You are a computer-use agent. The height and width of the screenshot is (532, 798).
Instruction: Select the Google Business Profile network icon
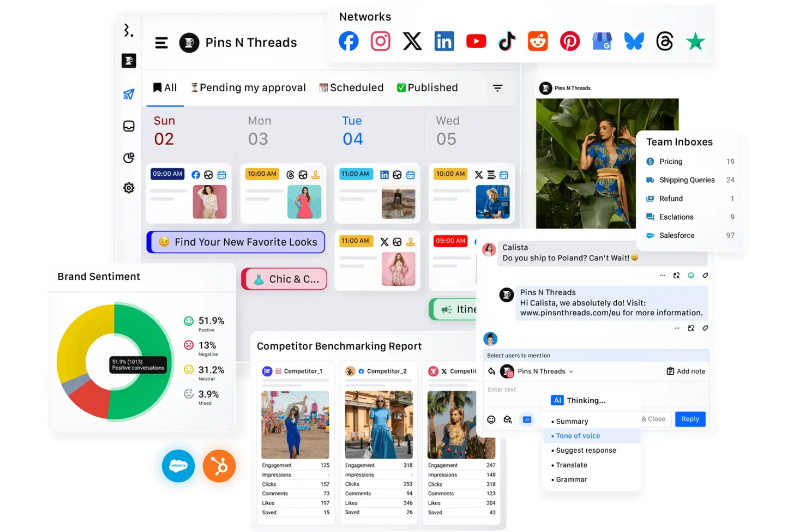(602, 41)
